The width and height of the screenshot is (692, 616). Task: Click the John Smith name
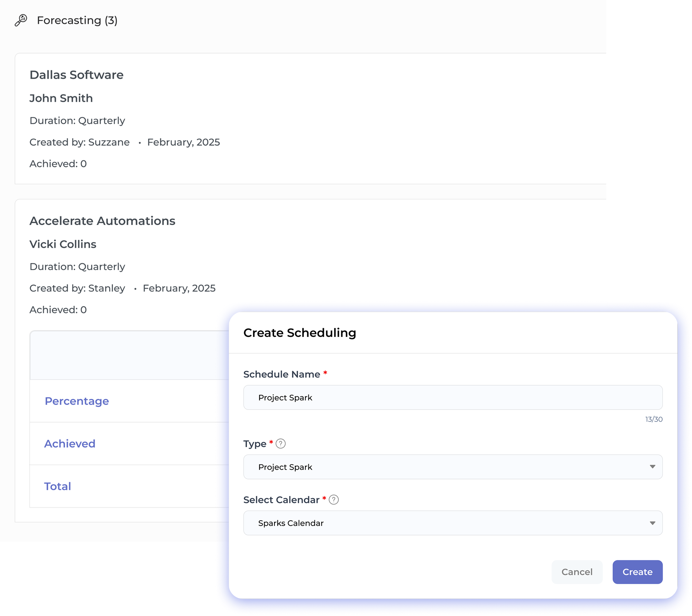click(61, 98)
